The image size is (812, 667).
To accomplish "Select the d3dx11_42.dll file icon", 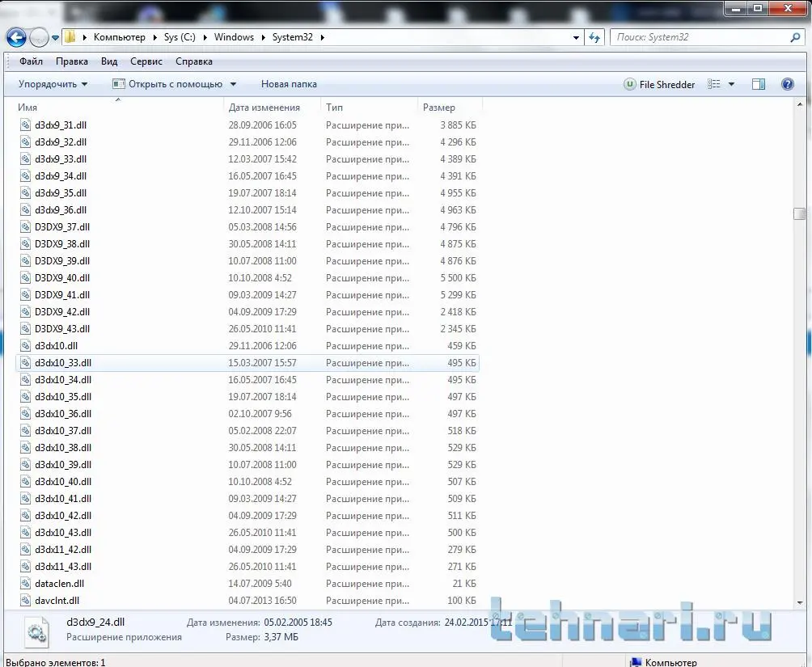I will pyautogui.click(x=25, y=550).
